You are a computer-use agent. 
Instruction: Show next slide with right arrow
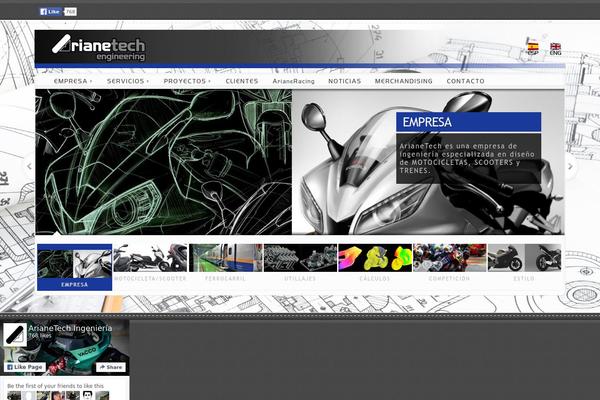[x=571, y=167]
